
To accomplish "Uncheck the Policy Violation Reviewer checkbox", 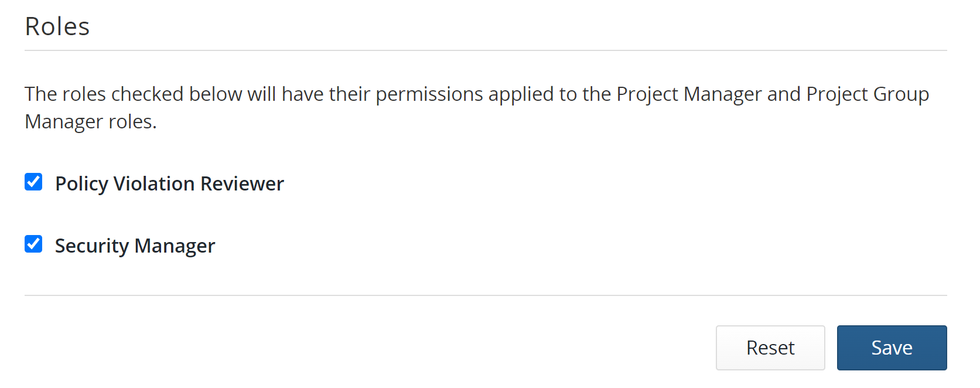I will tap(33, 182).
